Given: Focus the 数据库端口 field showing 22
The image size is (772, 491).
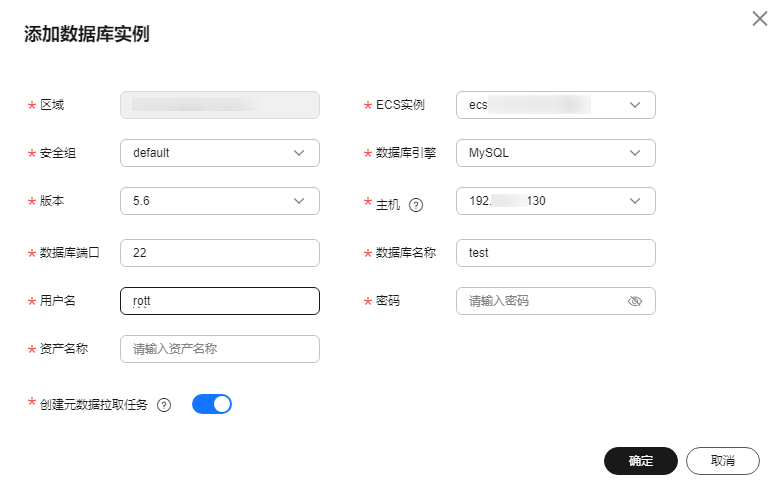Looking at the screenshot, I should [219, 253].
